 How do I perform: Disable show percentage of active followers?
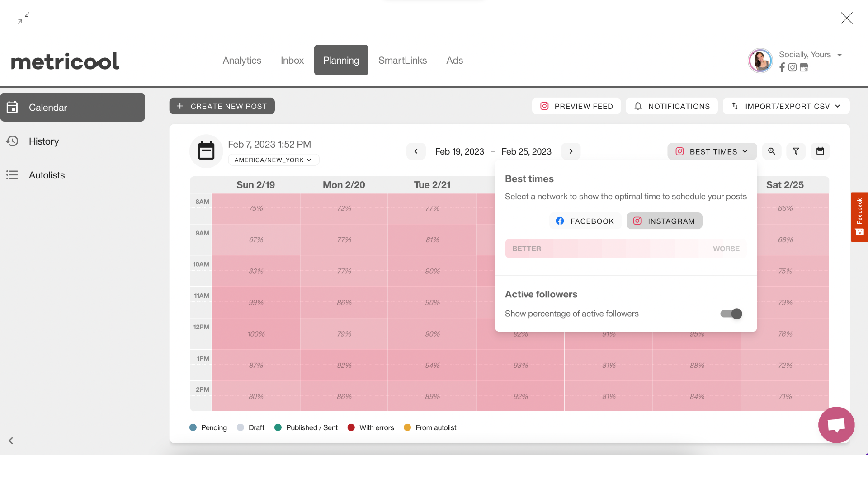731,314
